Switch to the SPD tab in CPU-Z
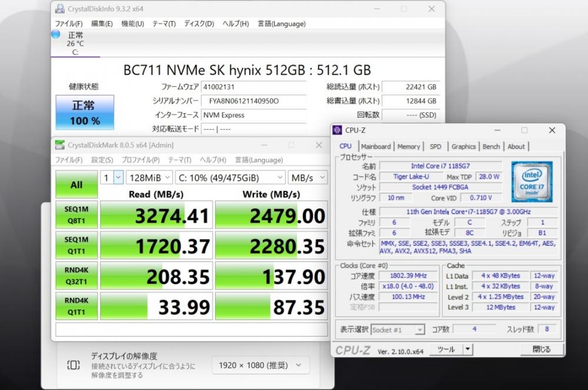The width and height of the screenshot is (588, 390). pyautogui.click(x=435, y=146)
